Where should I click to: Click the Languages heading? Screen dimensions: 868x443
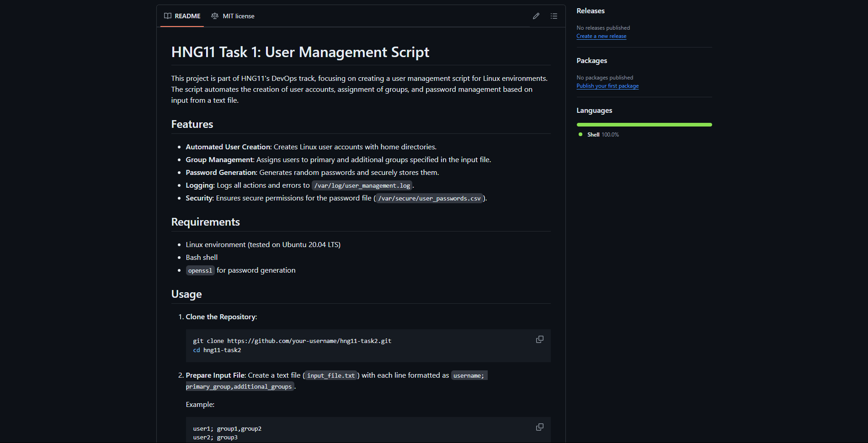[594, 111]
